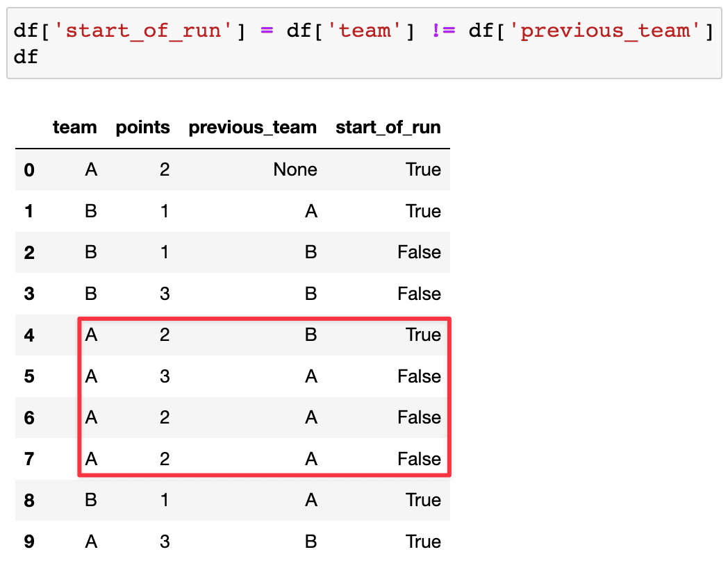Click team value 'A' in row 9

point(91,542)
